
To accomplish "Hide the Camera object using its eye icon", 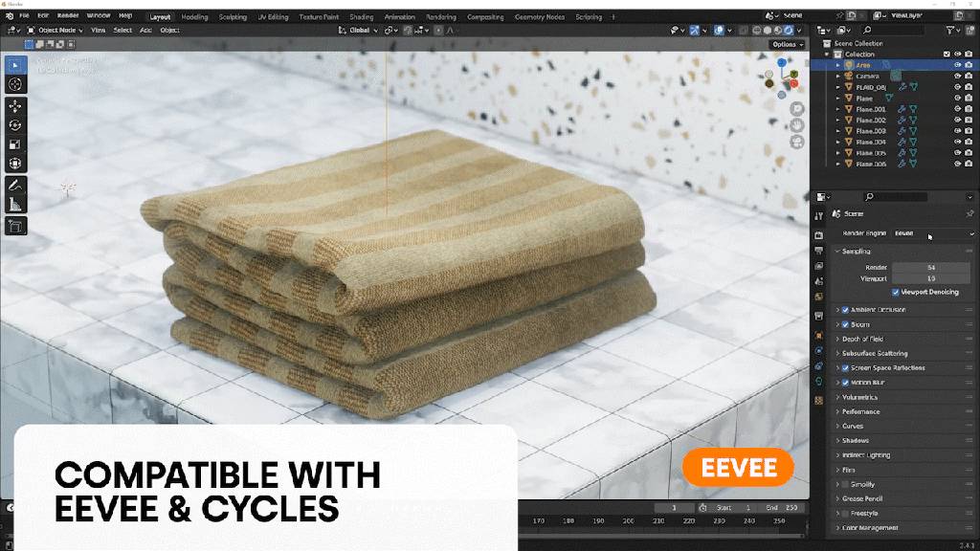I will click(957, 77).
